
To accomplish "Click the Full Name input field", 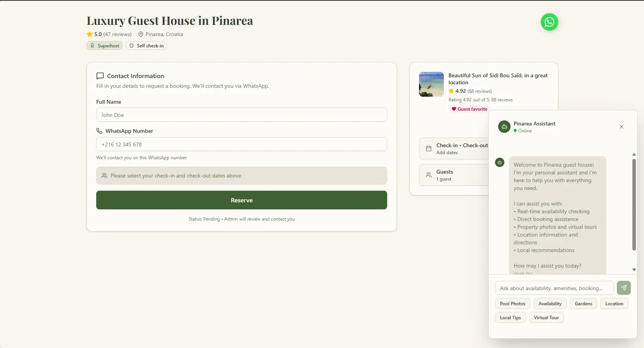I will tap(241, 115).
